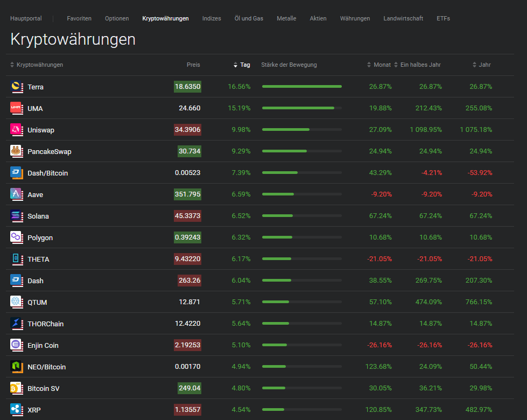527x420 pixels.
Task: Click the Solana coin icon
Action: [x=16, y=216]
